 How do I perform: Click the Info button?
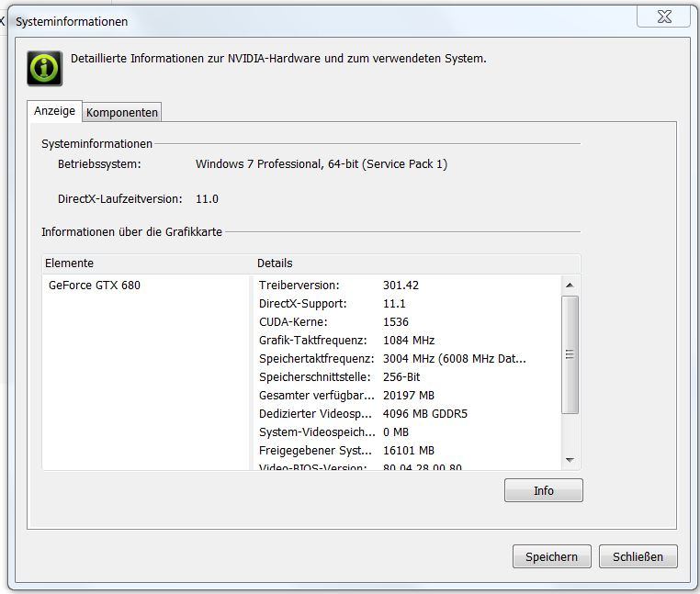tap(543, 490)
